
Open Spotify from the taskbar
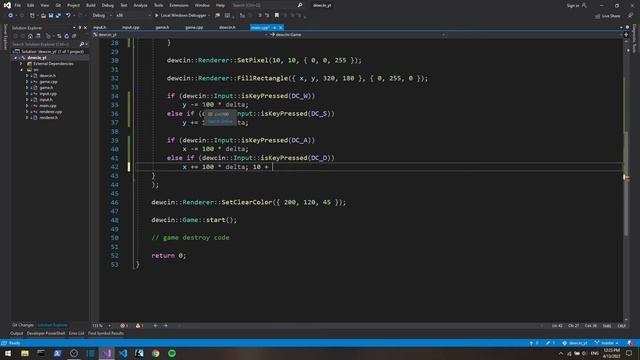pos(172,353)
